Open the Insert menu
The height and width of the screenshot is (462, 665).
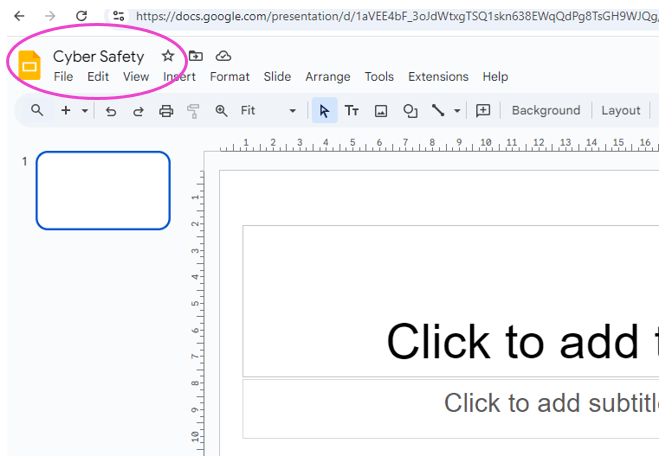179,77
